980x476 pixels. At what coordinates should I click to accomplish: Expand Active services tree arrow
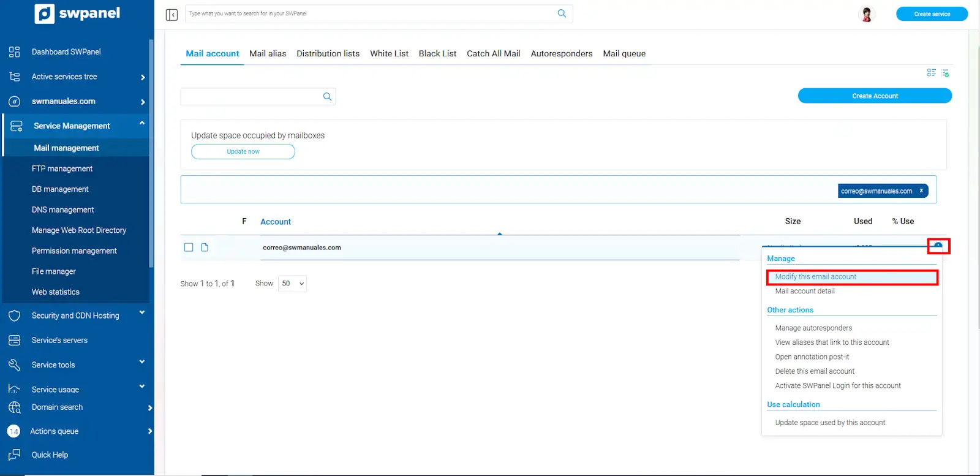point(143,77)
